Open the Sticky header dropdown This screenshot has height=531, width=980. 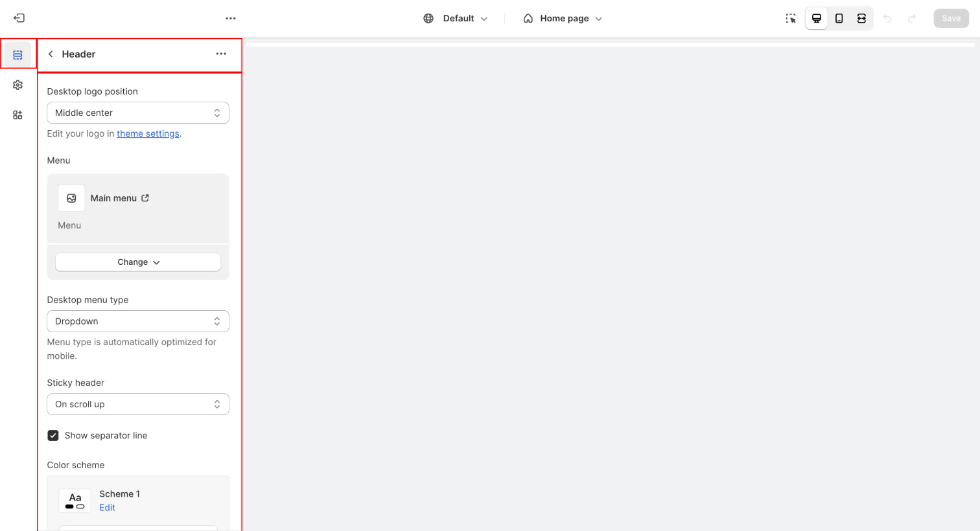point(138,404)
